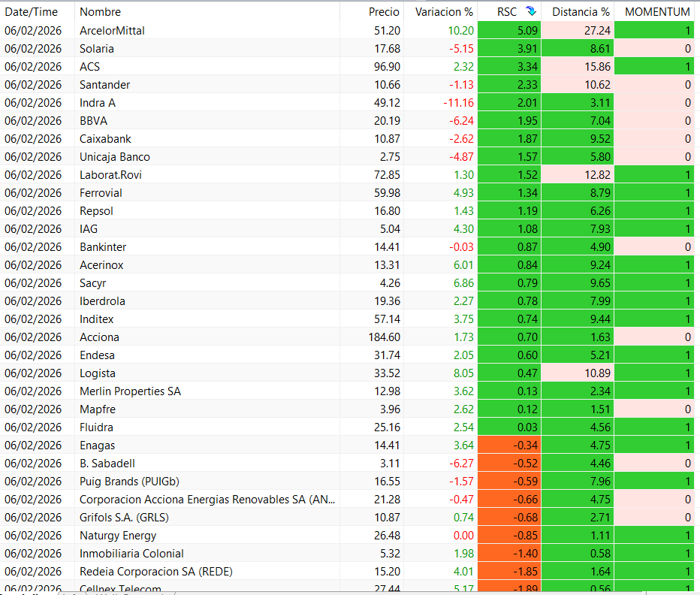Select Logista in the list
This screenshot has width=700, height=595.
98,373
